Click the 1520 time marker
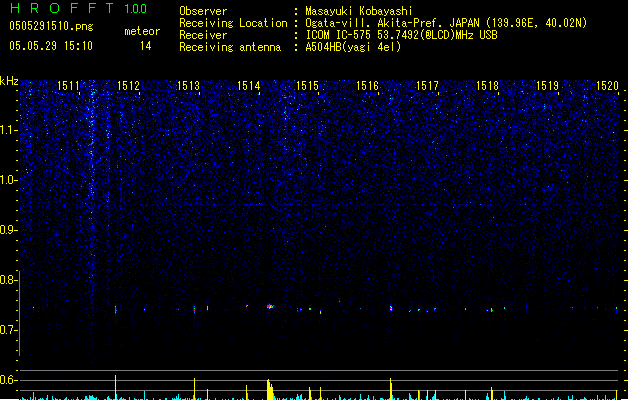Viewport: 629px width, 400px height. 607,85
